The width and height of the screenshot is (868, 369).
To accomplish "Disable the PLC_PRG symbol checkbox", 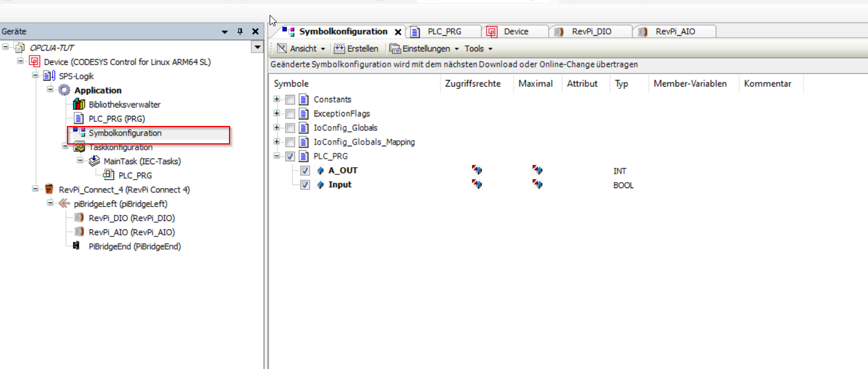I will click(x=290, y=156).
